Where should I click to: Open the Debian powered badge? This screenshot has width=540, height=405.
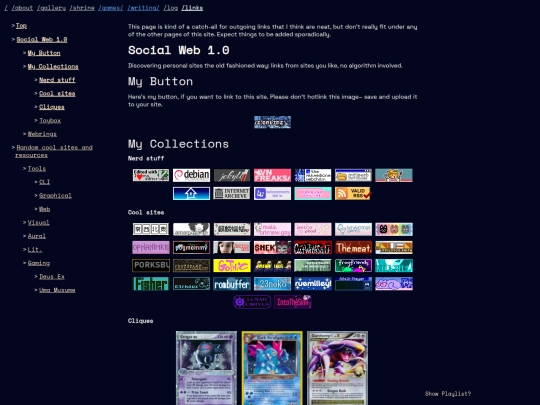[191, 175]
